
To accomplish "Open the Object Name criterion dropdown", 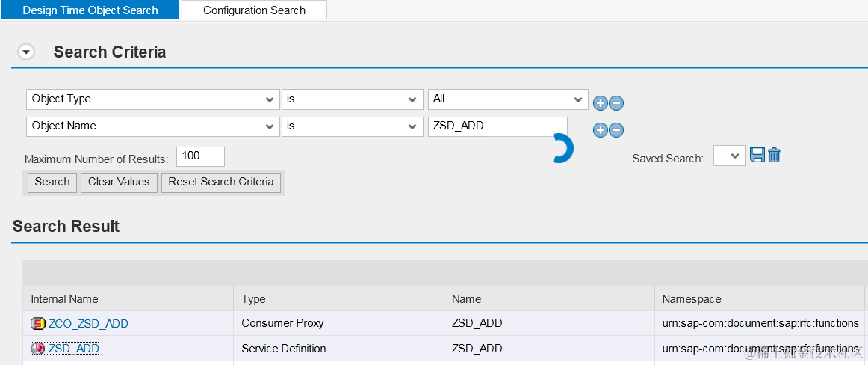I will point(152,126).
